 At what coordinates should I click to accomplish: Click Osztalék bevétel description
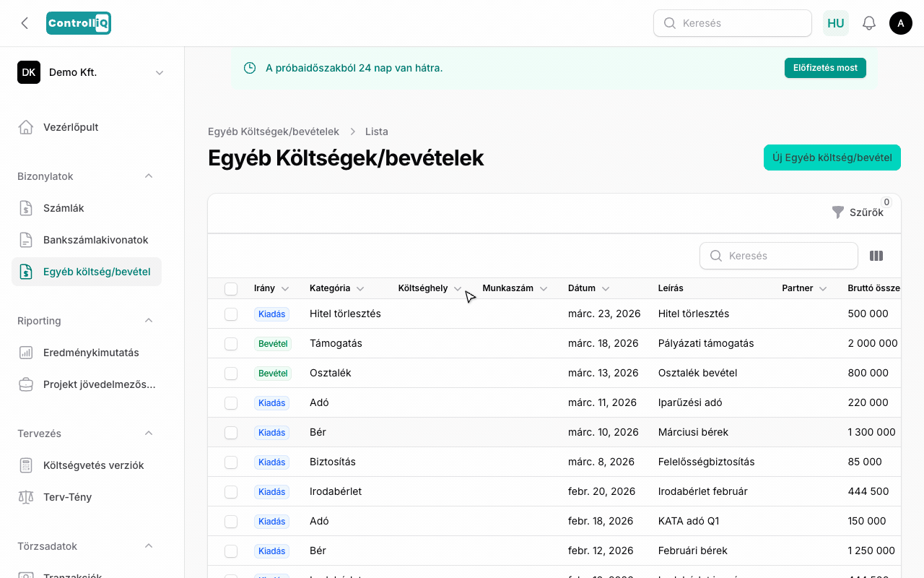click(698, 373)
